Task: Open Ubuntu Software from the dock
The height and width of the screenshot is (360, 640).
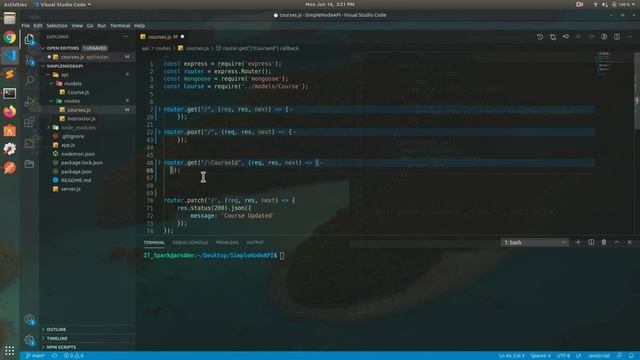Action: pyautogui.click(x=9, y=131)
